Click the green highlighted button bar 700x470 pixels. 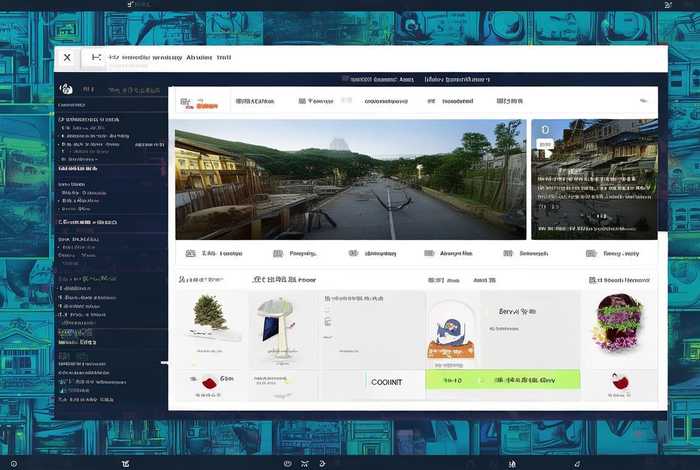[x=503, y=380]
